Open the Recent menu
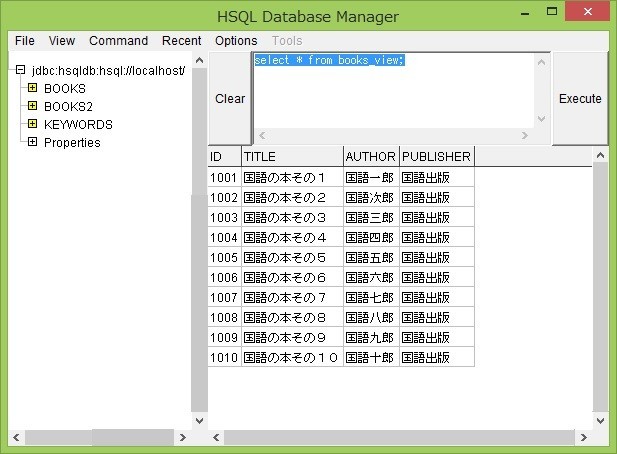 [181, 41]
